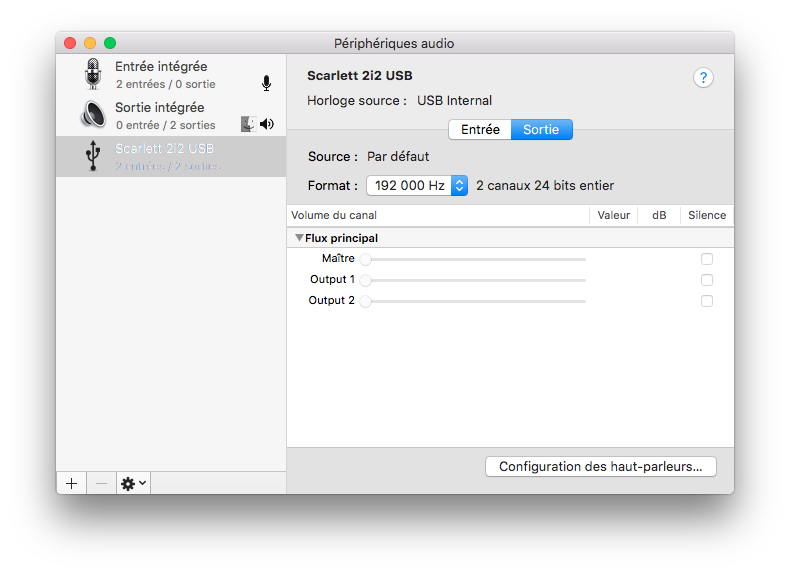790x574 pixels.
Task: Toggle Silence checkbox for Output 2
Action: [x=707, y=301]
